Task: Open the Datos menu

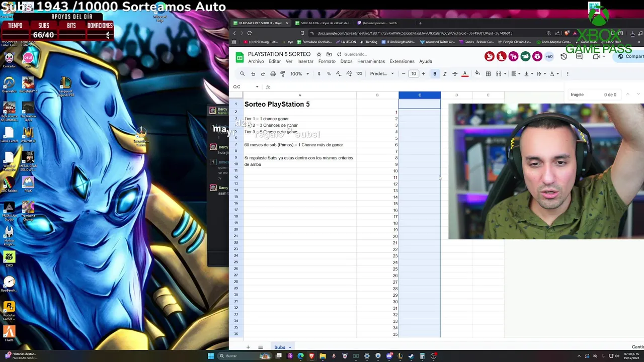Action: tap(346, 61)
